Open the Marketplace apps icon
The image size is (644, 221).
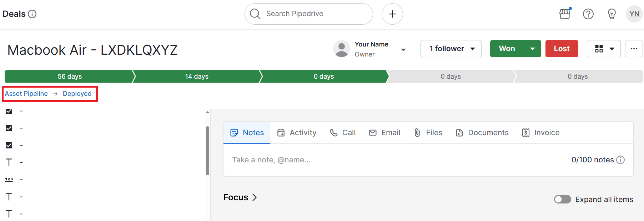[564, 14]
